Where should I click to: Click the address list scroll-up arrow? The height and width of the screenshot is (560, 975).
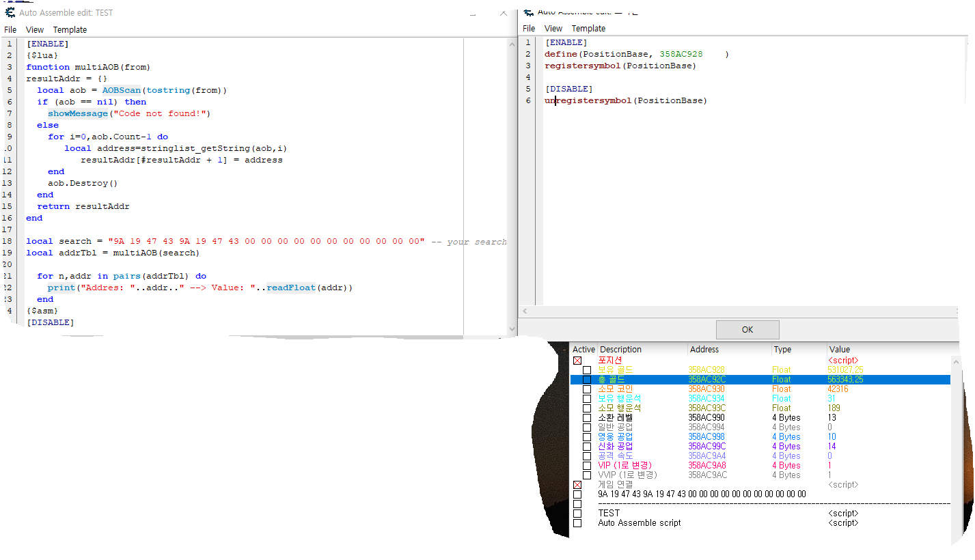click(955, 361)
